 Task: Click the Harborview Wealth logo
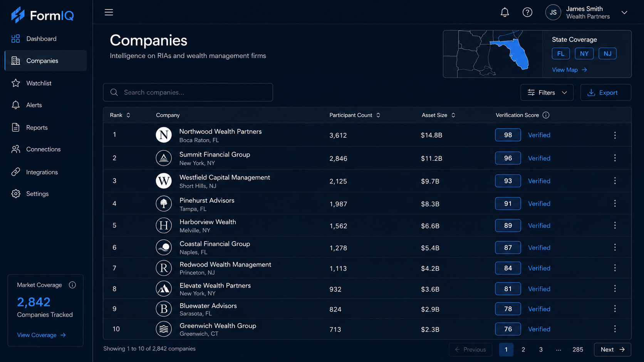(x=164, y=225)
